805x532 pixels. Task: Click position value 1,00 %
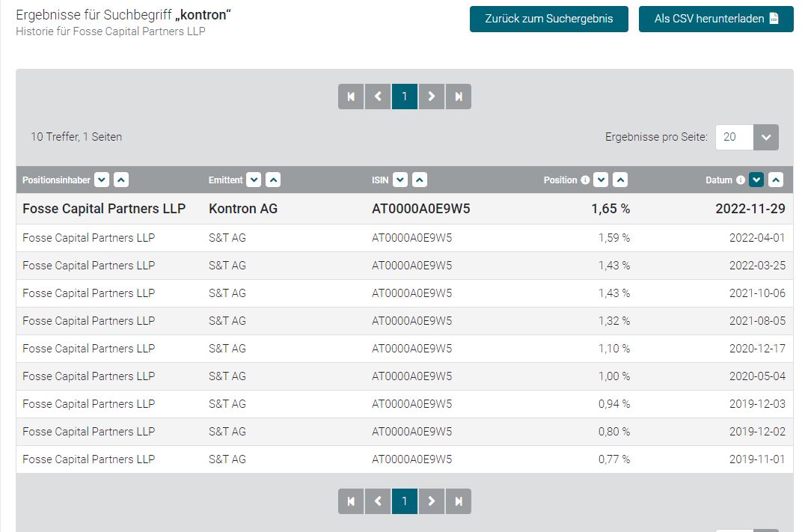point(614,376)
